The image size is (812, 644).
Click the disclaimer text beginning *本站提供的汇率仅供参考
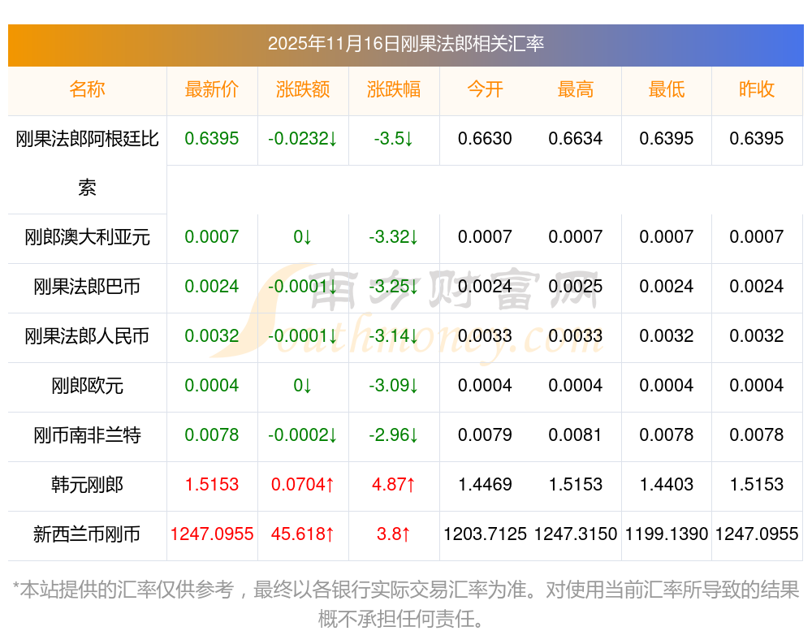coord(405,604)
